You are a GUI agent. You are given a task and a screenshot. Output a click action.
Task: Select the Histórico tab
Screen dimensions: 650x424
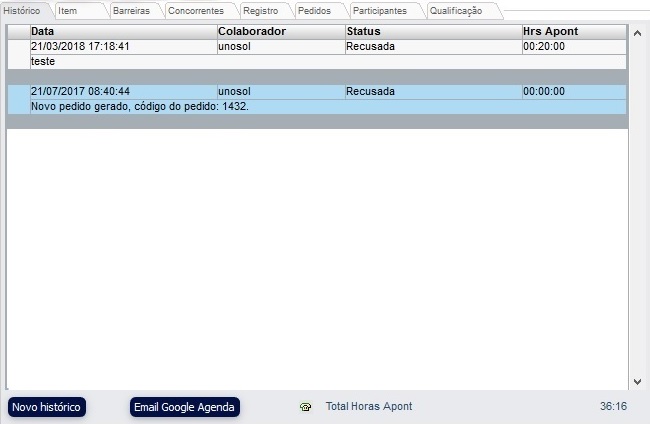pos(22,10)
